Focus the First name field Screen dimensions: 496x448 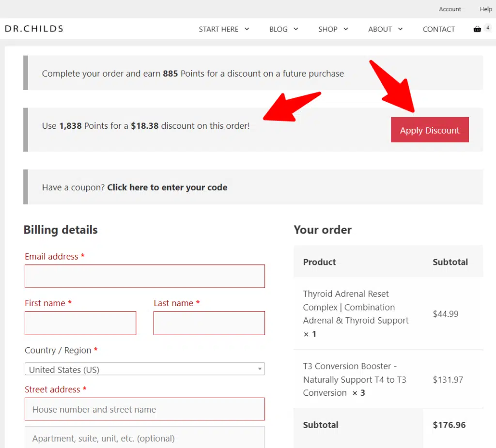80,323
